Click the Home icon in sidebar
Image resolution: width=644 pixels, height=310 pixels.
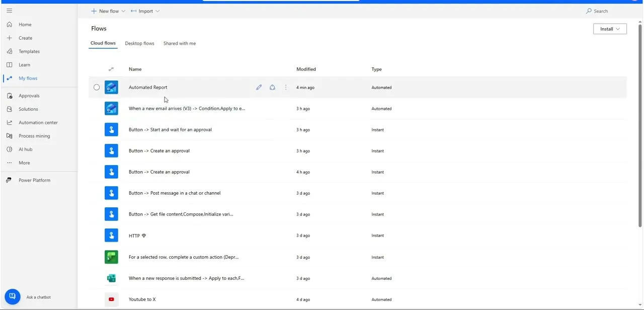click(x=9, y=24)
